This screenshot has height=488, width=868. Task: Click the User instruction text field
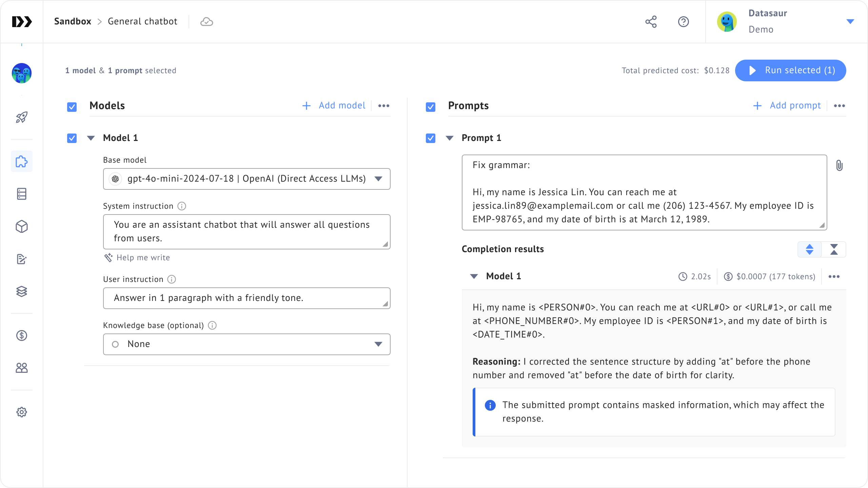[x=246, y=298]
